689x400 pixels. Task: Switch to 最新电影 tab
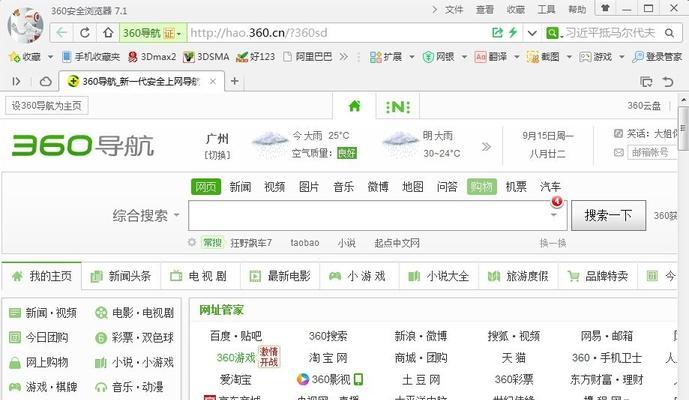[x=280, y=276]
